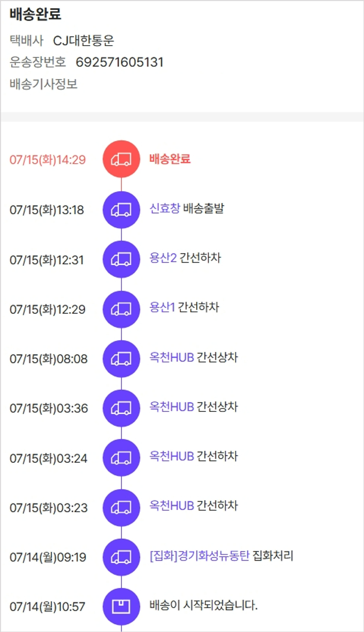Image resolution: width=364 pixels, height=632 pixels.
Task: Click the tracking number 692571605131
Action: click(x=119, y=62)
